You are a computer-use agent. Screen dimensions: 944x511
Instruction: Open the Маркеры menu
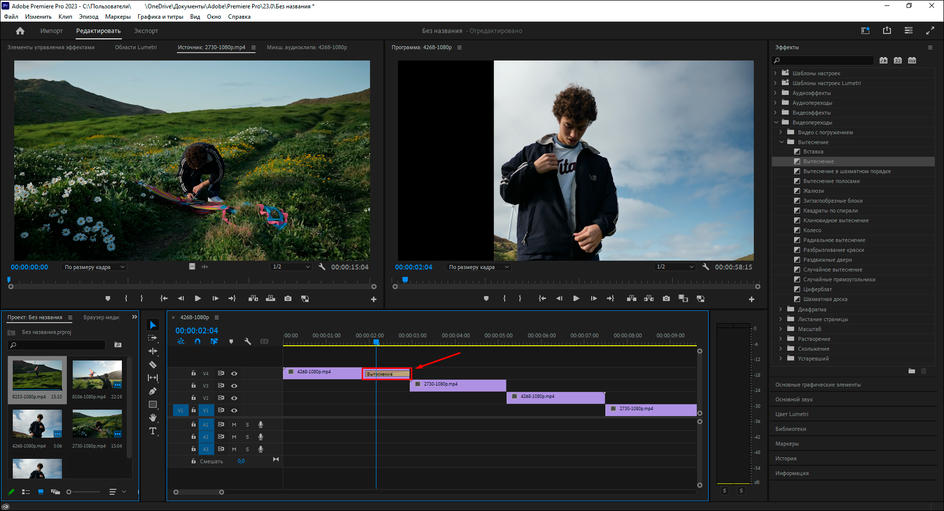pyautogui.click(x=117, y=17)
